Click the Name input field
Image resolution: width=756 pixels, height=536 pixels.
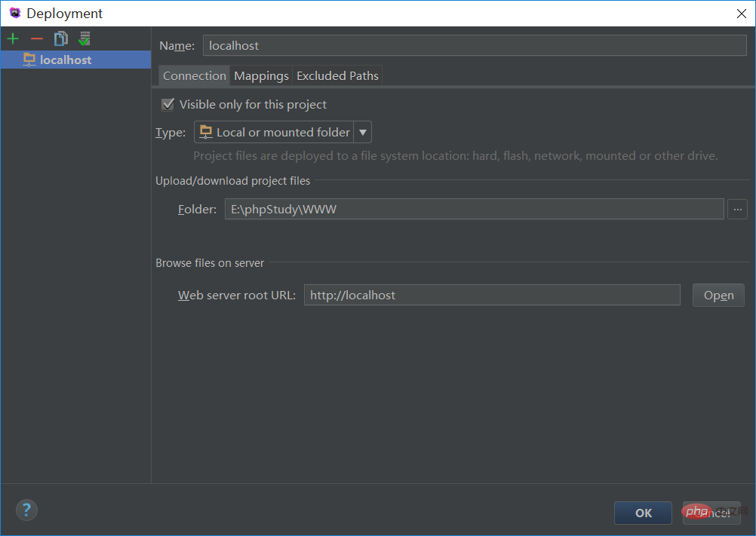coord(475,46)
